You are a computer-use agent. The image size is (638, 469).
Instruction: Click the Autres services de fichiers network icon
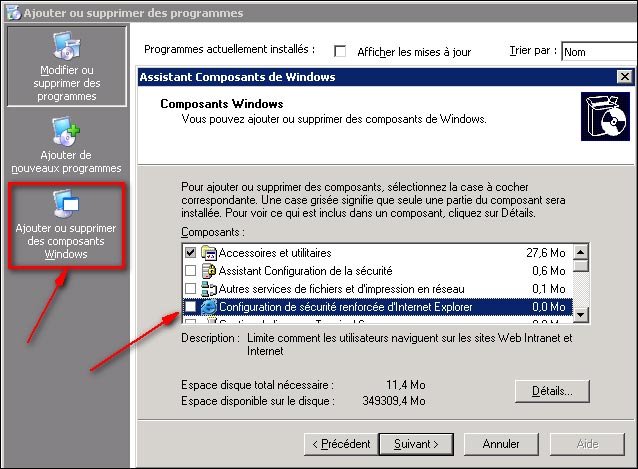pyautogui.click(x=209, y=289)
